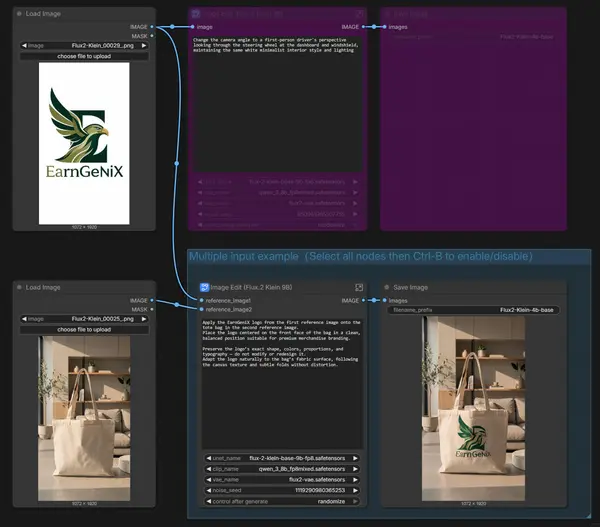600x527 pixels.
Task: Click the IMAGE output socket of top Load Image
Action: (152, 27)
